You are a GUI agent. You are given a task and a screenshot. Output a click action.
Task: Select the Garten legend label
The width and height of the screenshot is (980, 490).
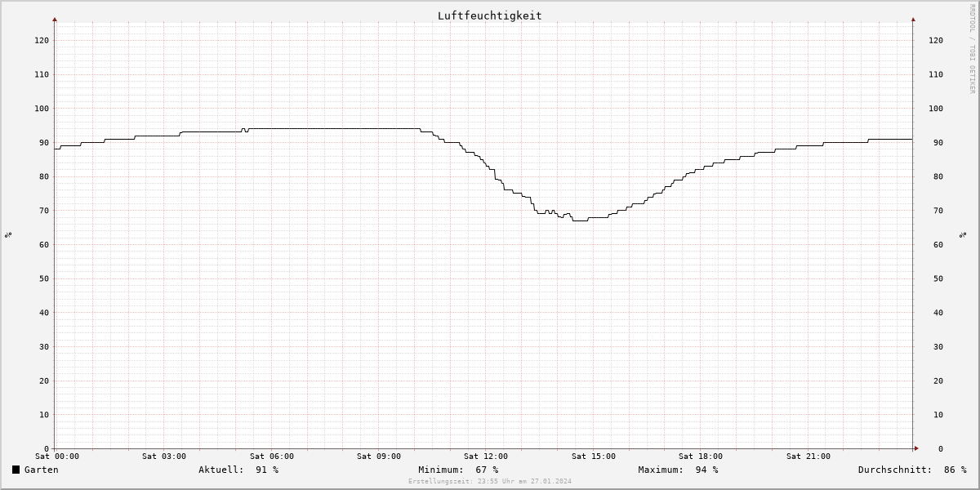point(42,470)
